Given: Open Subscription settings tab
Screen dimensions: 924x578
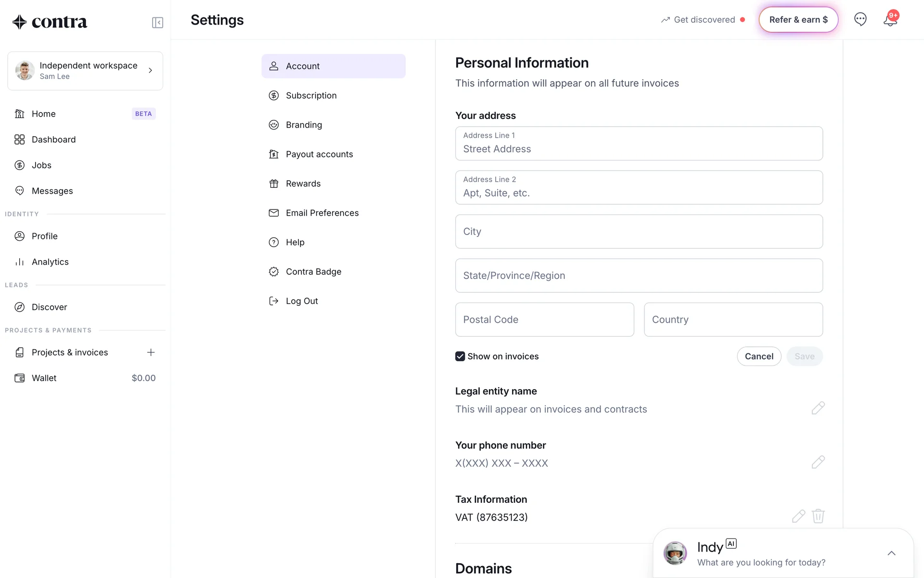Looking at the screenshot, I should (x=311, y=95).
